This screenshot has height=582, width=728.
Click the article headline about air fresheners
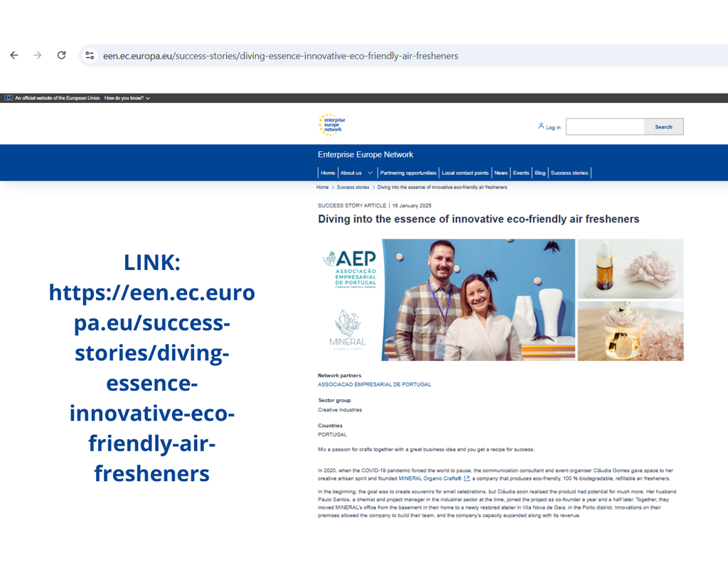coord(478,219)
